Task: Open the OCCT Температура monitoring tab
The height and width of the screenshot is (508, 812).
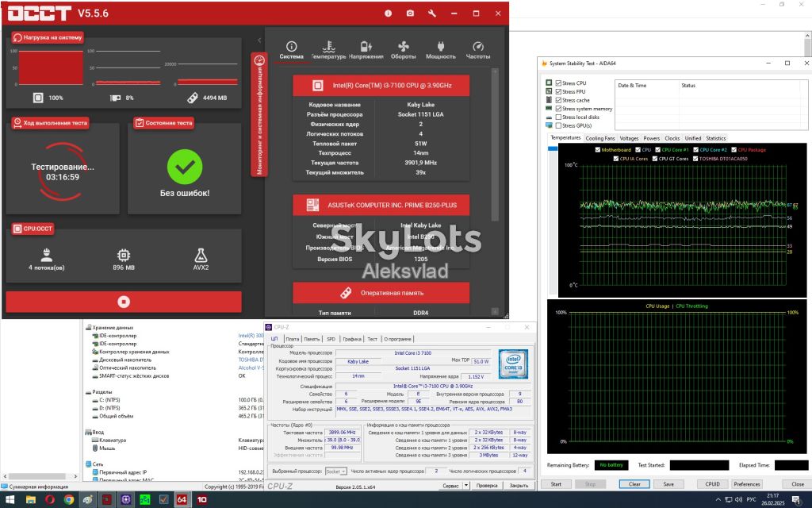Action: pos(328,50)
